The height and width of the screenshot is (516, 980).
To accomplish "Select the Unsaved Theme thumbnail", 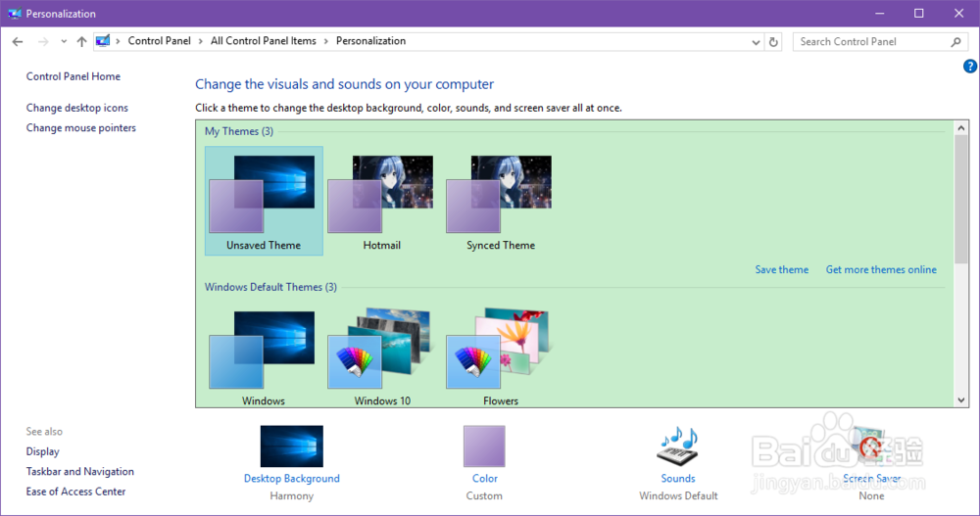I will [x=264, y=201].
